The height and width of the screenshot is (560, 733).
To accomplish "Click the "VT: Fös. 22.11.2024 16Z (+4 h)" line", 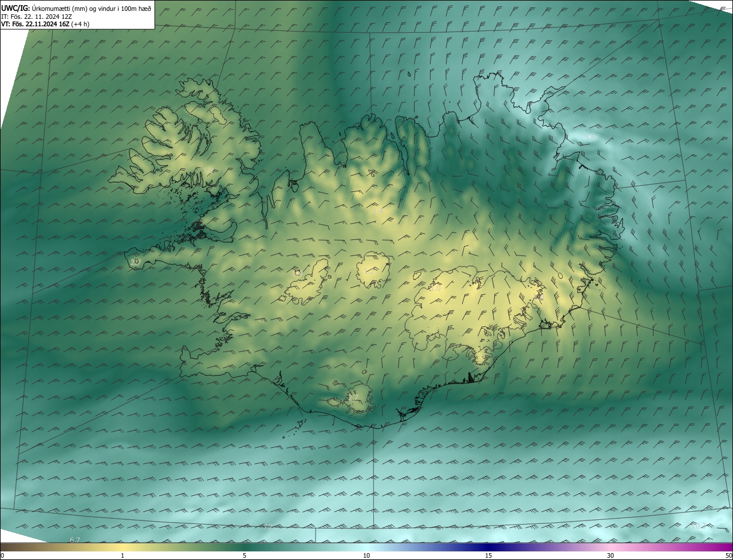I will 45,24.
